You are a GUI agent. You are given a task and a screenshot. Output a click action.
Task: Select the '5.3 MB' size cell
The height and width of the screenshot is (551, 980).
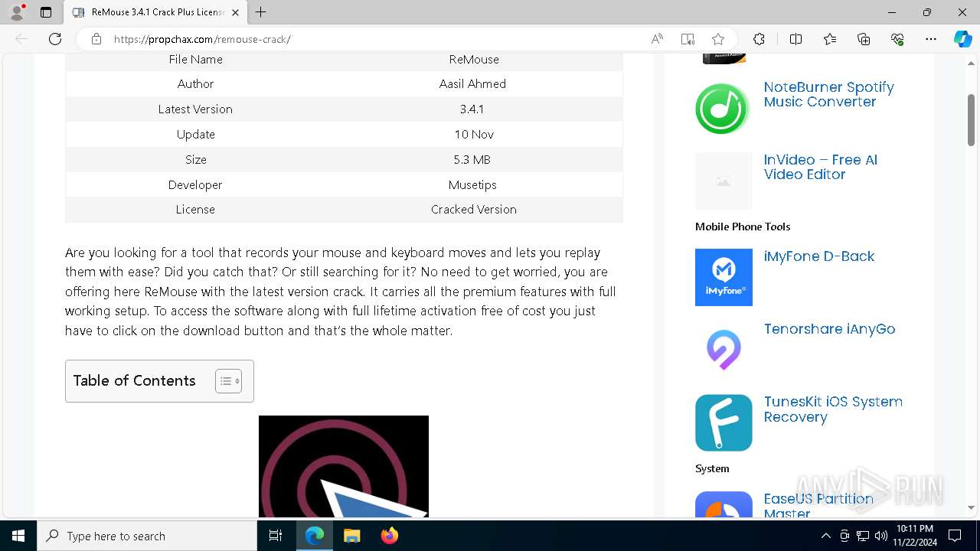472,160
